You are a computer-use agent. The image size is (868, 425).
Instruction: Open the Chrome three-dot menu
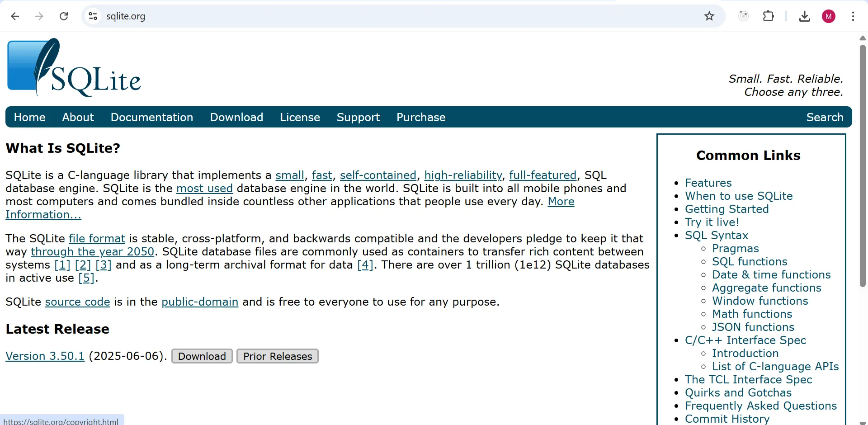pos(853,16)
